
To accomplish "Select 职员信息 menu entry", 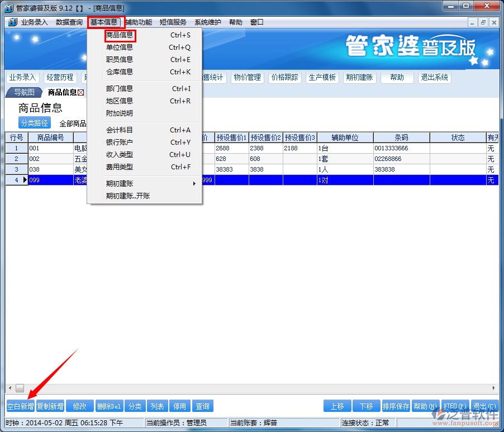I will pos(145,59).
